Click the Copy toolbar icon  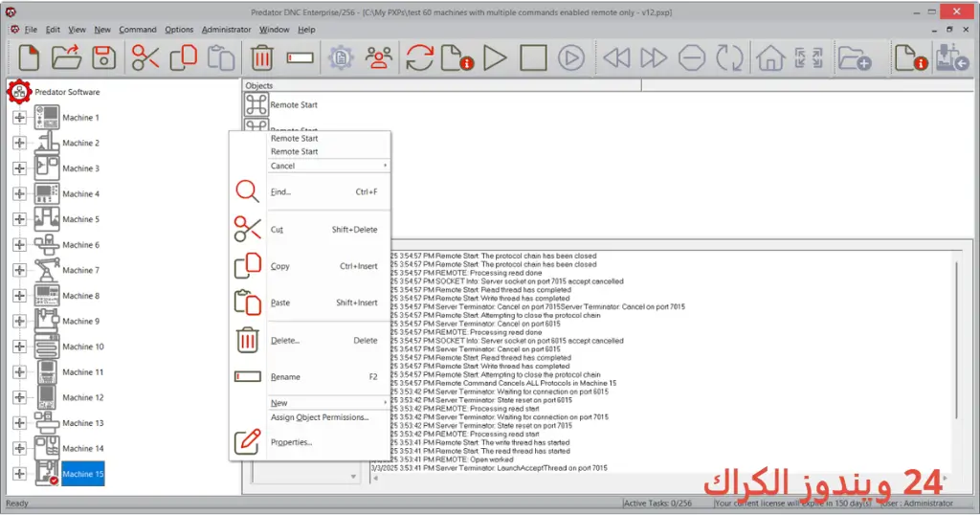[x=183, y=58]
